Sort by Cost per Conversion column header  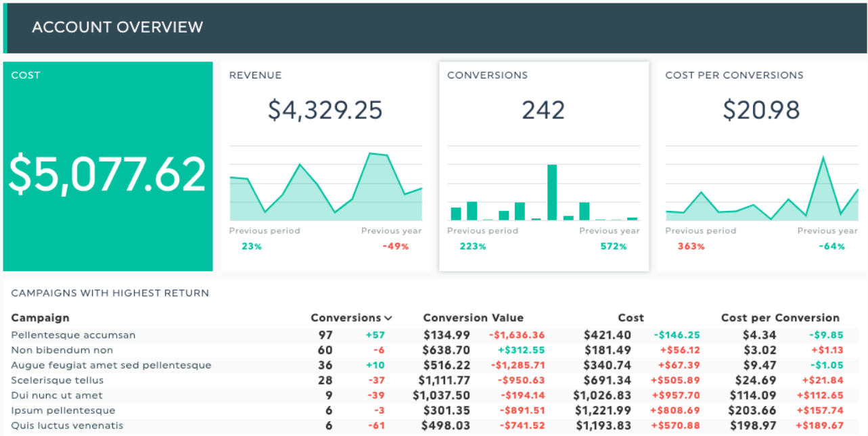point(780,318)
